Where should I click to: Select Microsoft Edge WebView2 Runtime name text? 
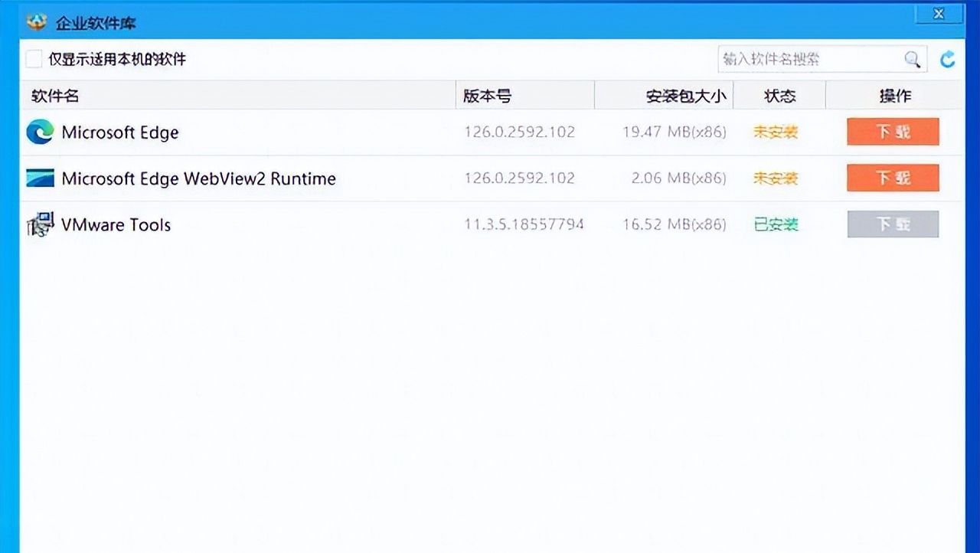(x=199, y=178)
